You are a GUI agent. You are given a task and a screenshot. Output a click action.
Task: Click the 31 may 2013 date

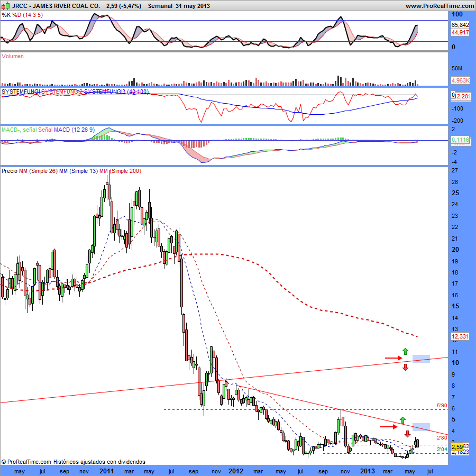[193, 6]
